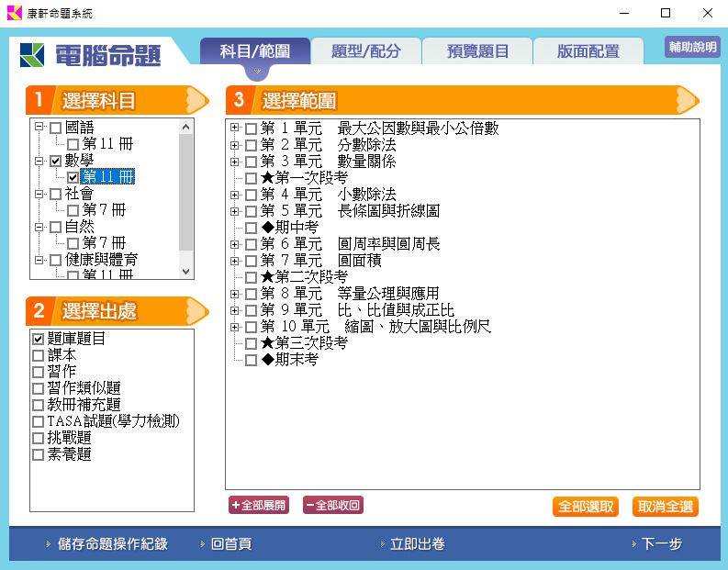Check the 國語 subject checkbox

[x=55, y=128]
